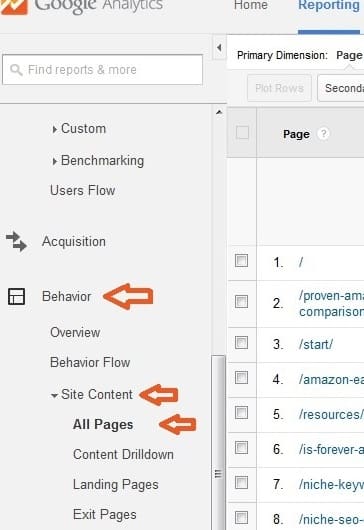364x530 pixels.
Task: Click the Behavior layout icon
Action: pos(16,296)
